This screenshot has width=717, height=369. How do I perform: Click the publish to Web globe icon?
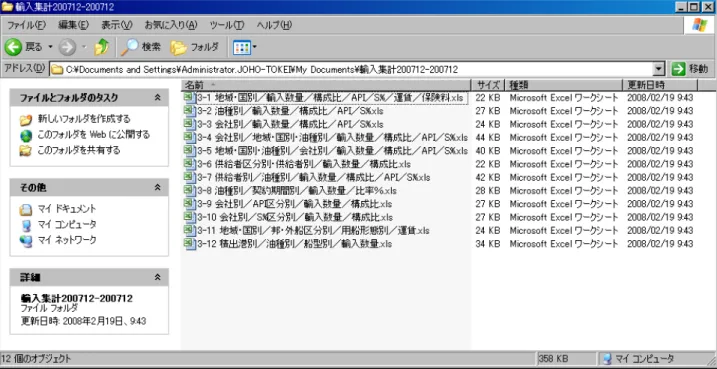[26, 135]
